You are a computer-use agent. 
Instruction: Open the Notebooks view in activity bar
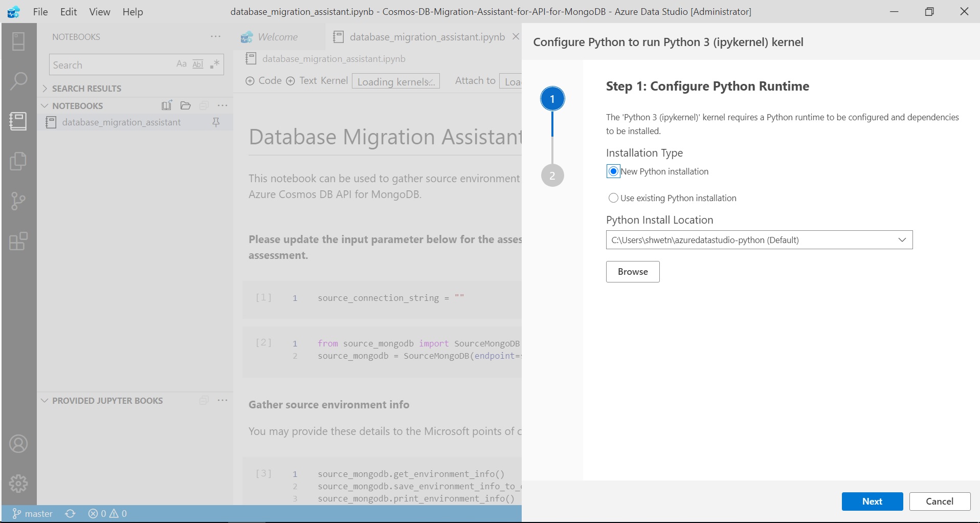coord(18,121)
